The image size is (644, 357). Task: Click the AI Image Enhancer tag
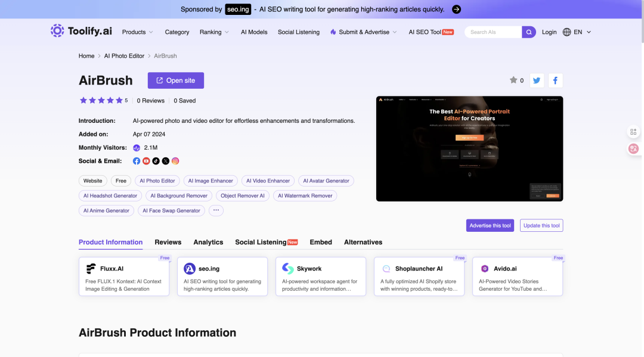(x=210, y=181)
